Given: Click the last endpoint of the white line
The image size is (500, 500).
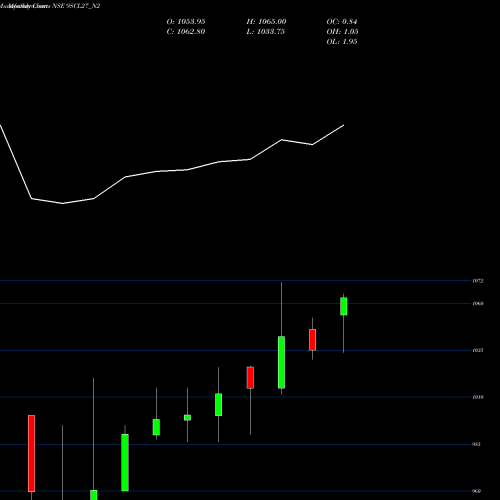Looking at the screenshot, I should point(344,125).
